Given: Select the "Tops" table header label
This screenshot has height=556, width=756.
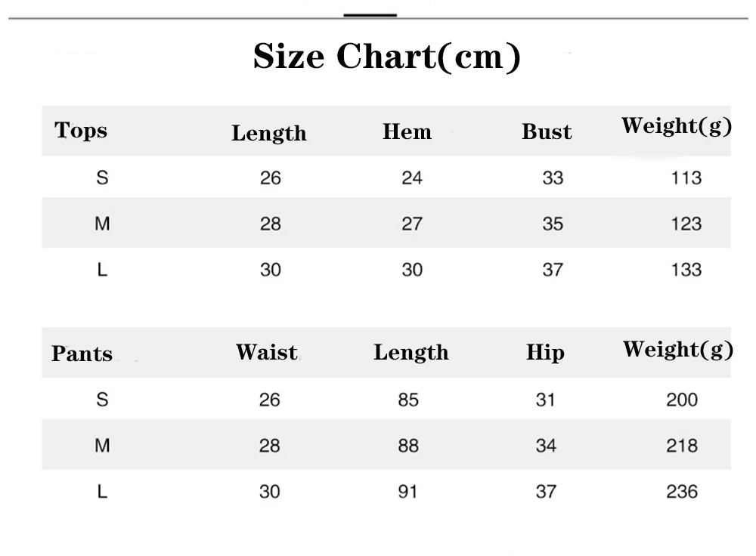Looking at the screenshot, I should [x=81, y=131].
